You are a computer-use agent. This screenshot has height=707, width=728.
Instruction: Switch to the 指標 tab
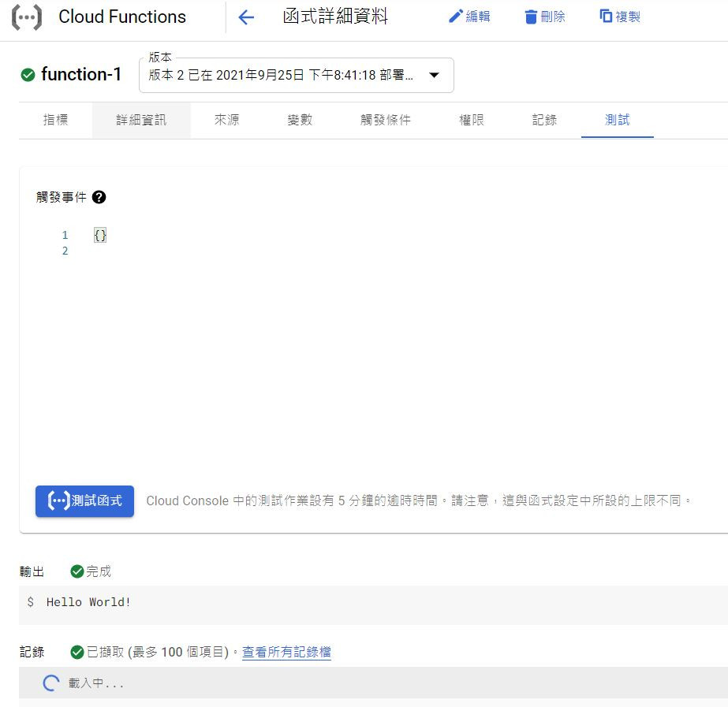pos(56,120)
